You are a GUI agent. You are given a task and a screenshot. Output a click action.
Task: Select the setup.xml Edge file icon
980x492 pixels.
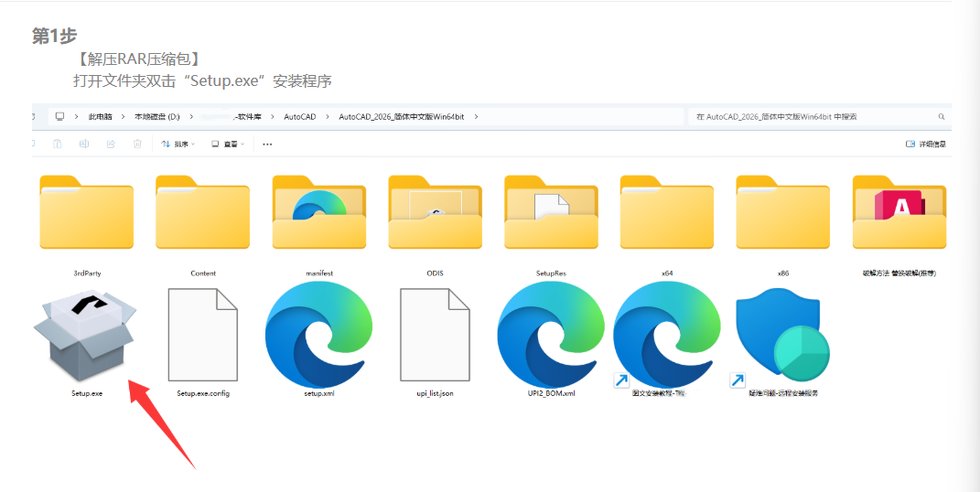[318, 335]
